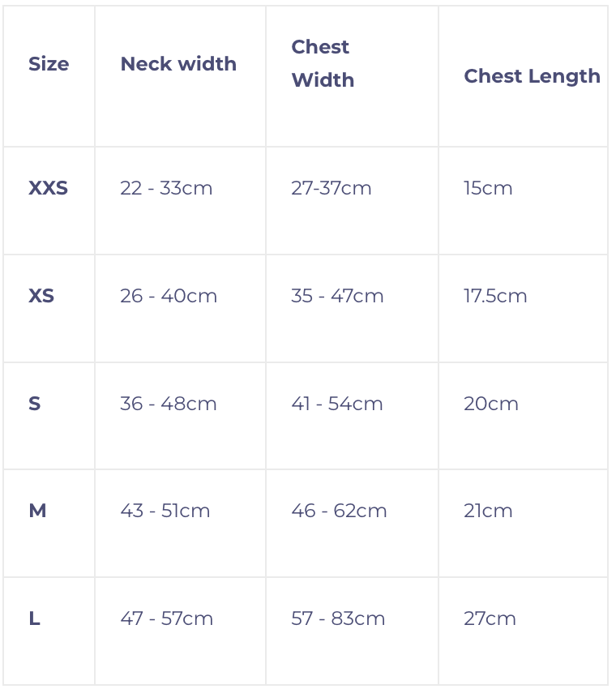
Task: Click the Neck width column header
Action: 178,64
